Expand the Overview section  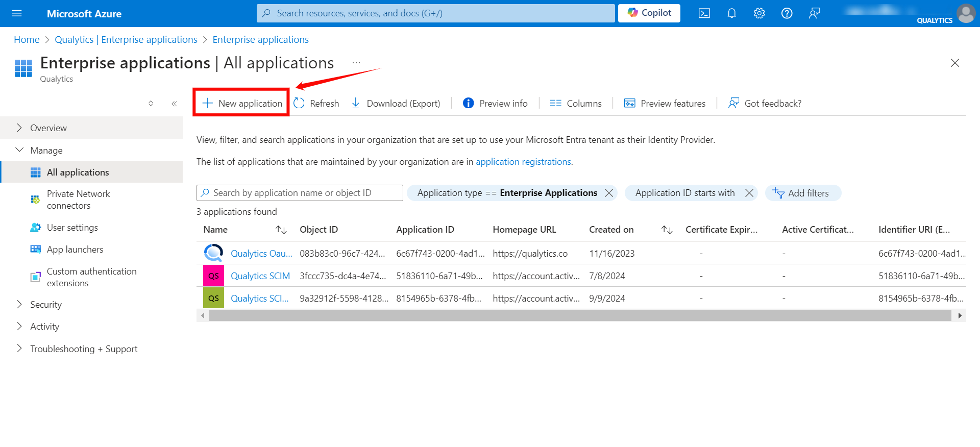(91, 128)
